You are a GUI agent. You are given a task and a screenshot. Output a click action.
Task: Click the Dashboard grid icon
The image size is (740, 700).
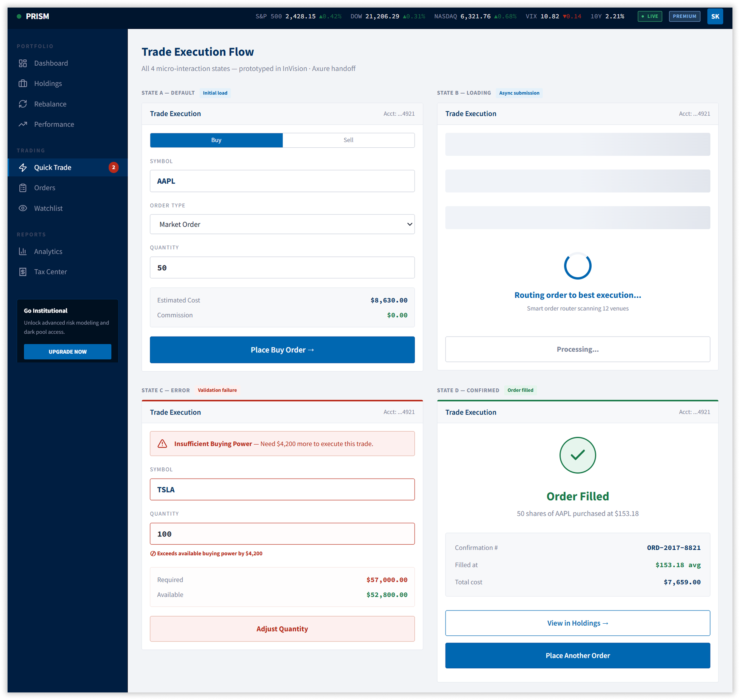23,63
